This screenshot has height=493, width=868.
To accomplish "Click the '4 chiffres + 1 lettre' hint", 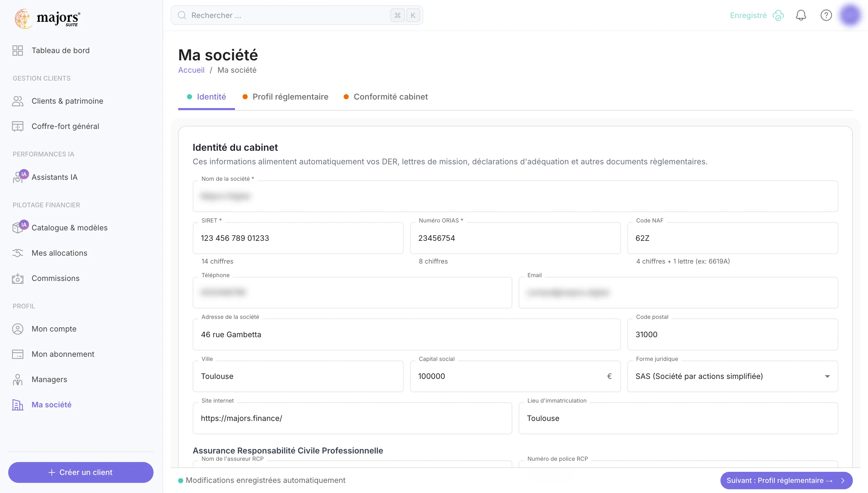I will click(x=683, y=261).
